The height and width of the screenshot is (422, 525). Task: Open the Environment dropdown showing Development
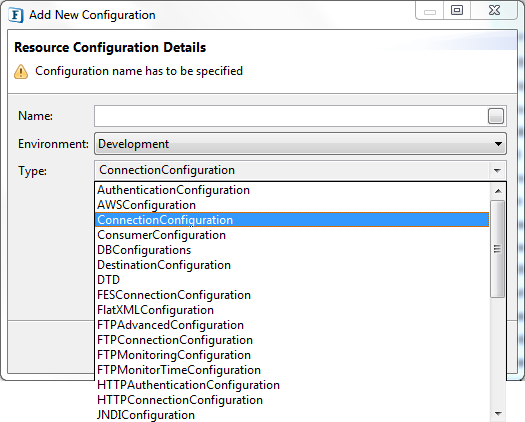300,144
